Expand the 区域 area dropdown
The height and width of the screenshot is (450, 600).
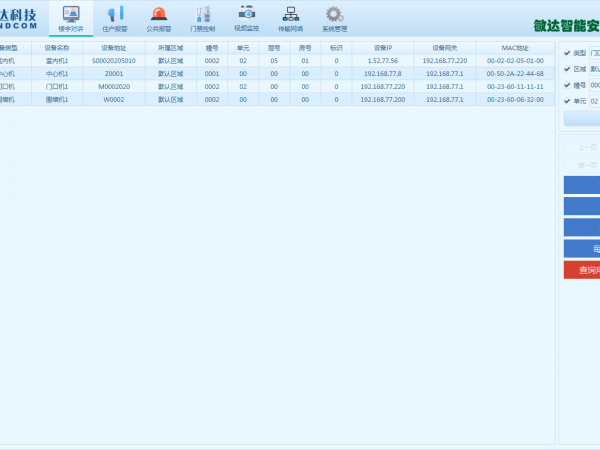pyautogui.click(x=594, y=69)
